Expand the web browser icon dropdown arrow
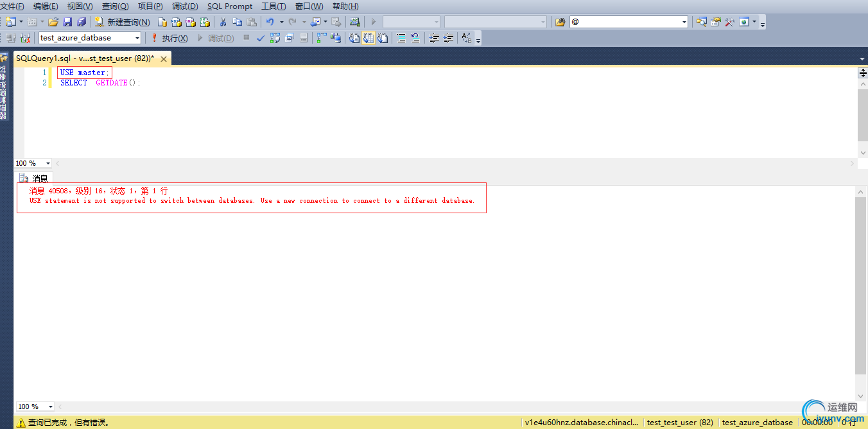 [x=754, y=22]
